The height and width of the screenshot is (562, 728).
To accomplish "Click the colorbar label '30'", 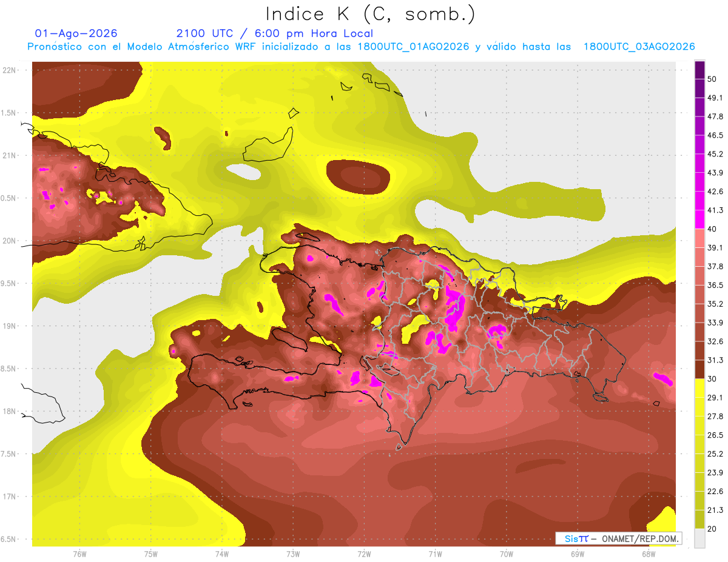I will (712, 379).
